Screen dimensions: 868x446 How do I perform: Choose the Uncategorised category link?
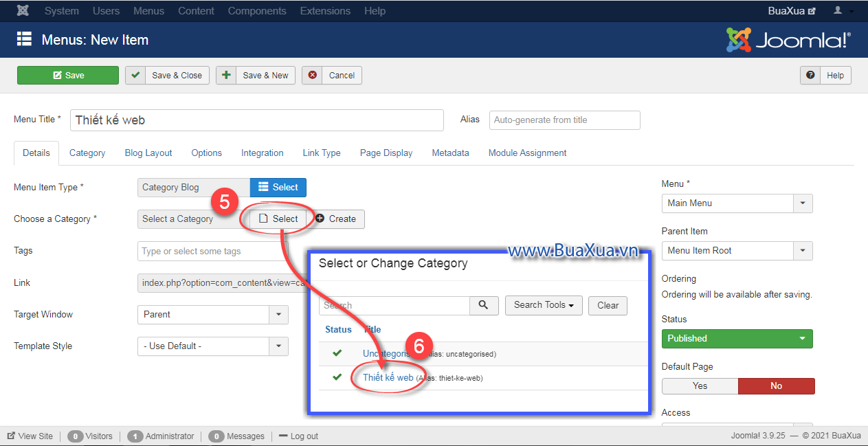388,353
